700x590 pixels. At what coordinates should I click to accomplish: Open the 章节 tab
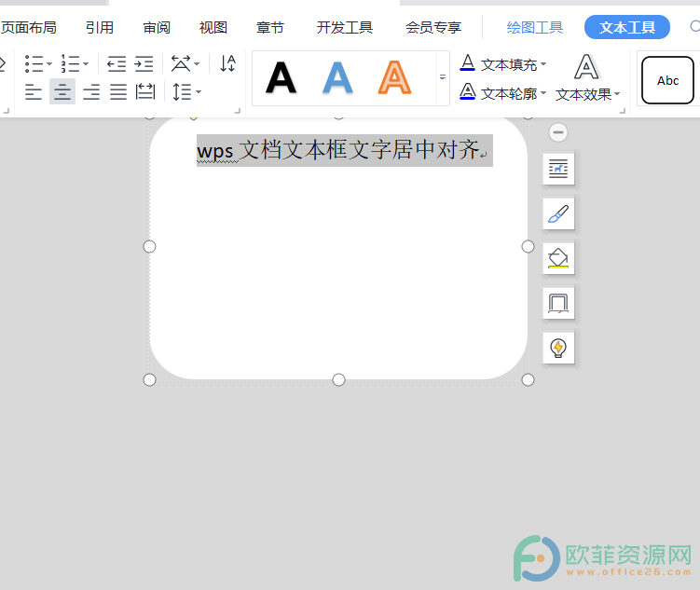click(269, 28)
